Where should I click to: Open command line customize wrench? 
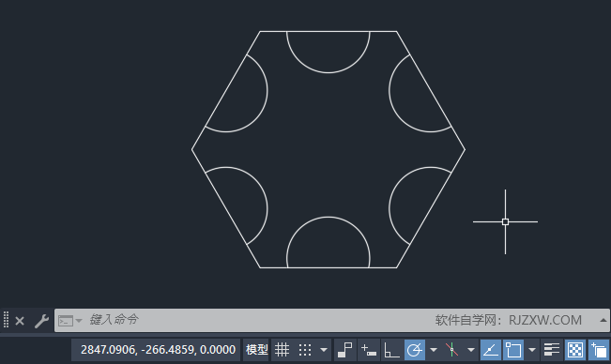41,321
